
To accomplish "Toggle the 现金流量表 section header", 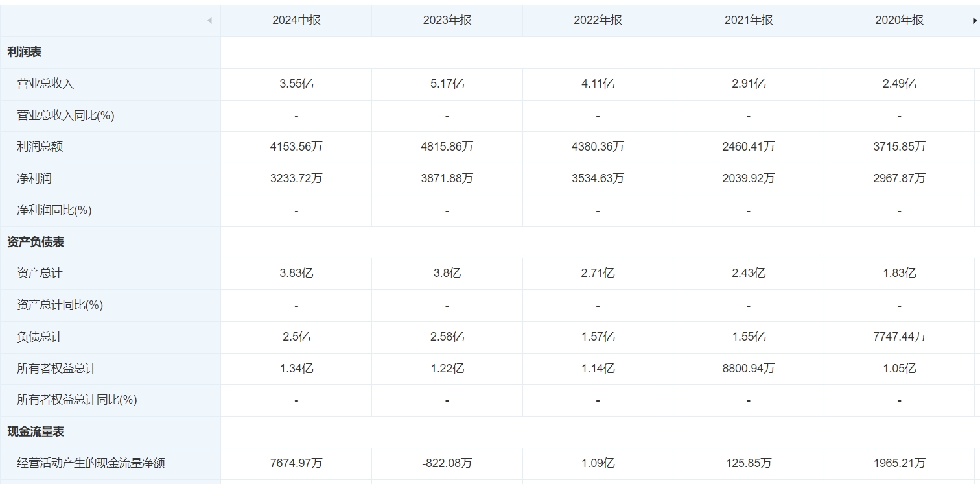I will click(36, 431).
